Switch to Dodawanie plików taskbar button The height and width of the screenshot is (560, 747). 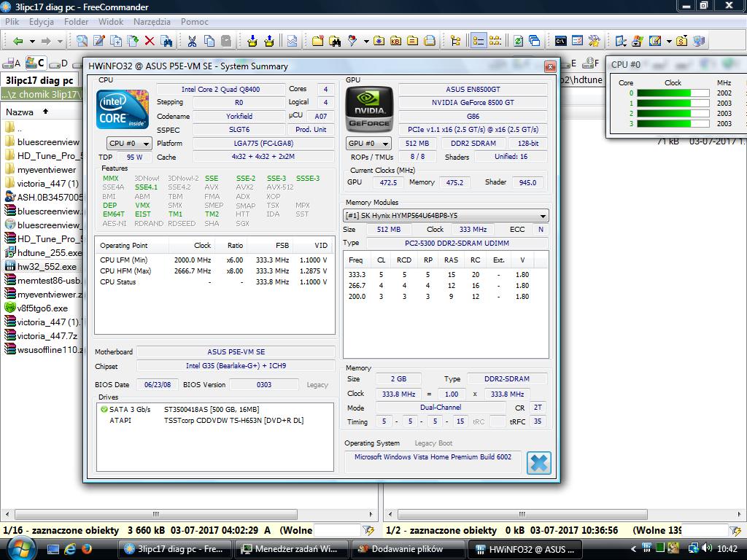coord(409,549)
